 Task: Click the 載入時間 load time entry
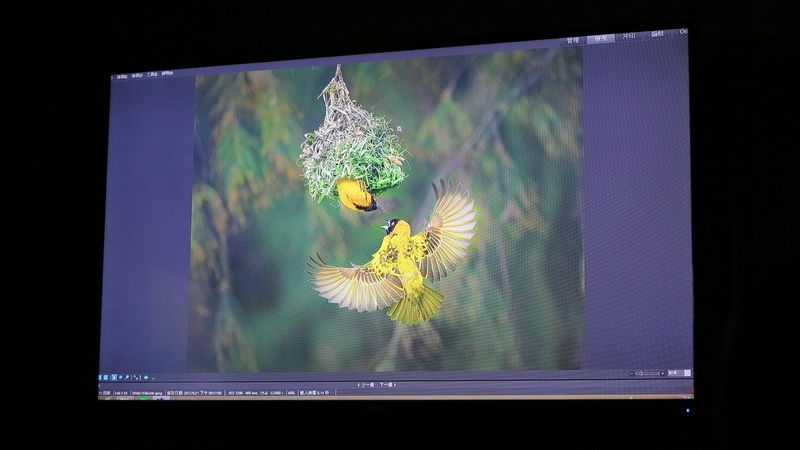point(314,393)
